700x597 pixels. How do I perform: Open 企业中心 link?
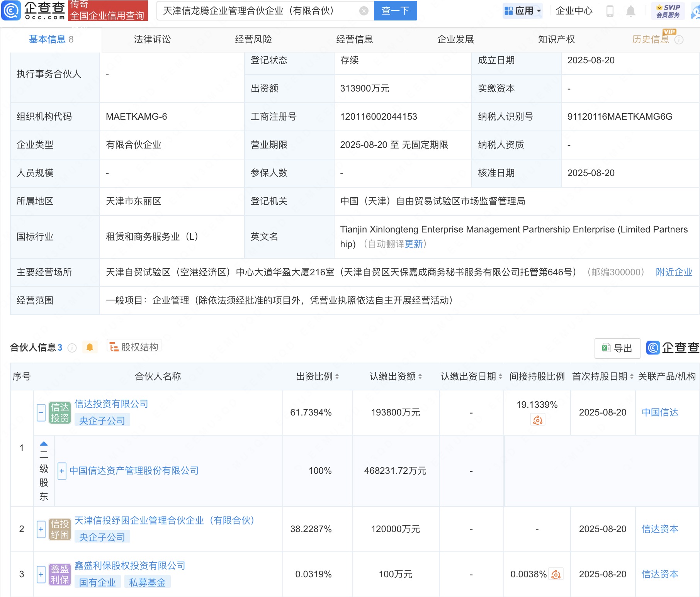tap(574, 11)
